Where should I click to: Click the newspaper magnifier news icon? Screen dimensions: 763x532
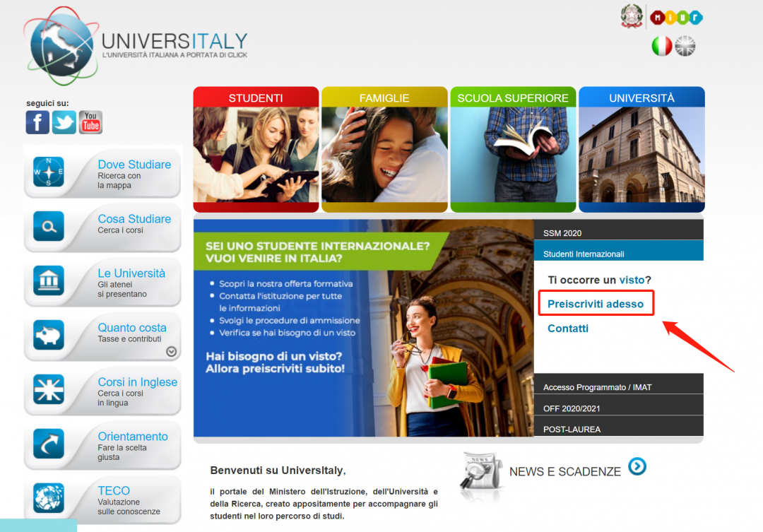click(x=481, y=471)
